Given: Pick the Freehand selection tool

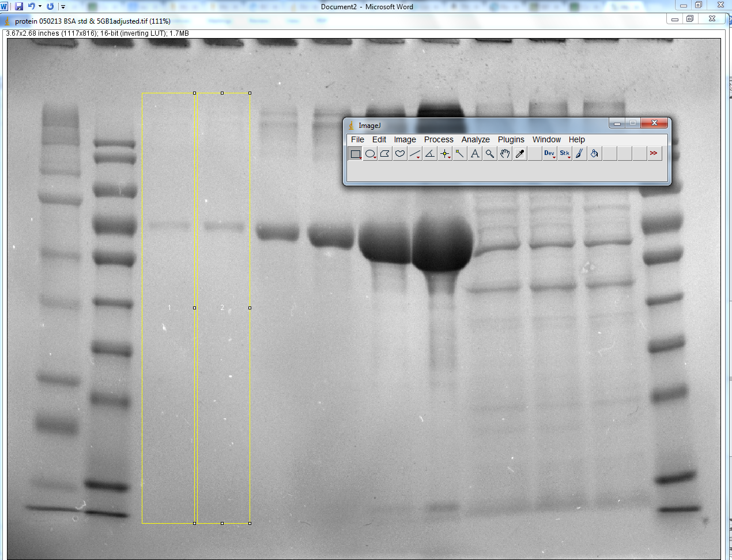Looking at the screenshot, I should point(400,154).
